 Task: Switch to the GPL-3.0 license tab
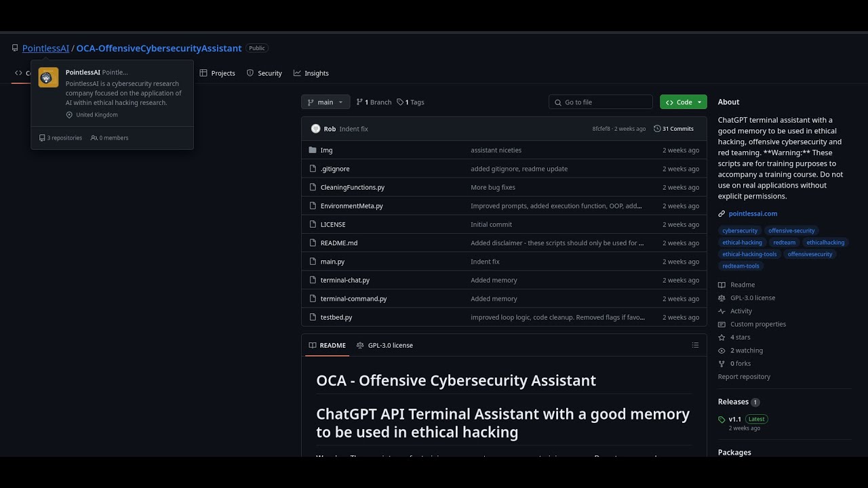pos(384,345)
